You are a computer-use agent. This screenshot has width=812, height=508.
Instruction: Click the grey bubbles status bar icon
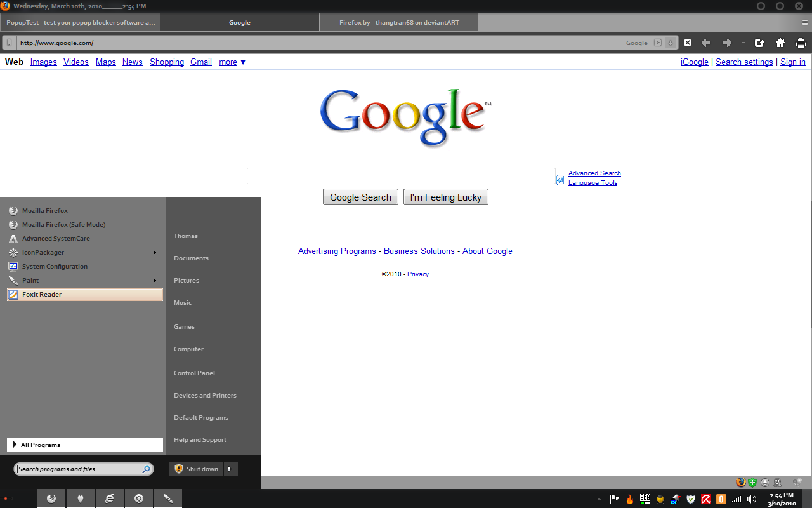click(797, 483)
